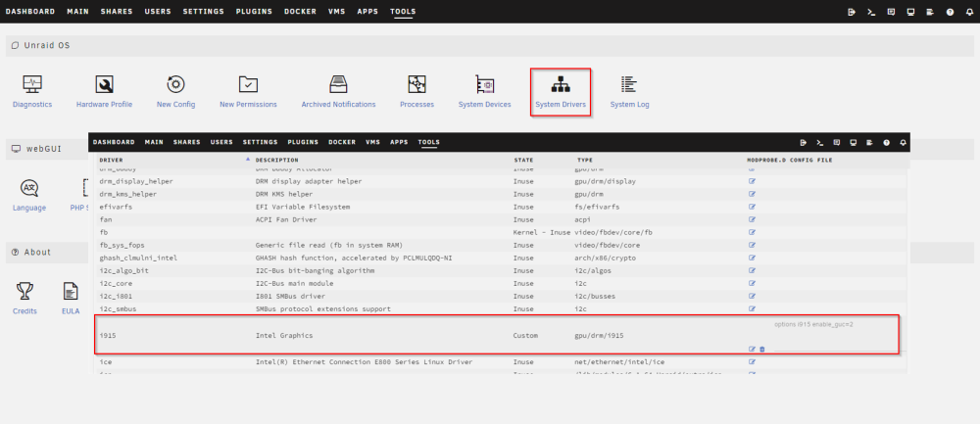
Task: Delete the i915 modprobe config via trash icon
Action: [x=761, y=349]
